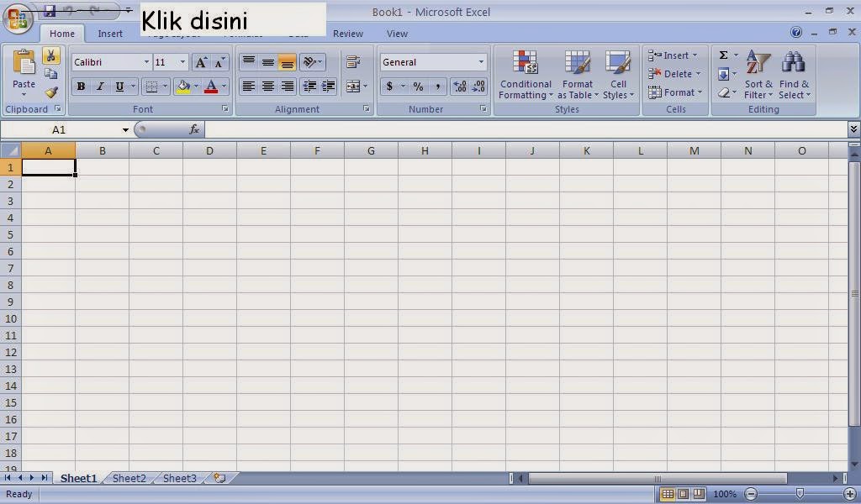The width and height of the screenshot is (861, 504).
Task: Open Sort & Filter menu
Action: pos(758,75)
